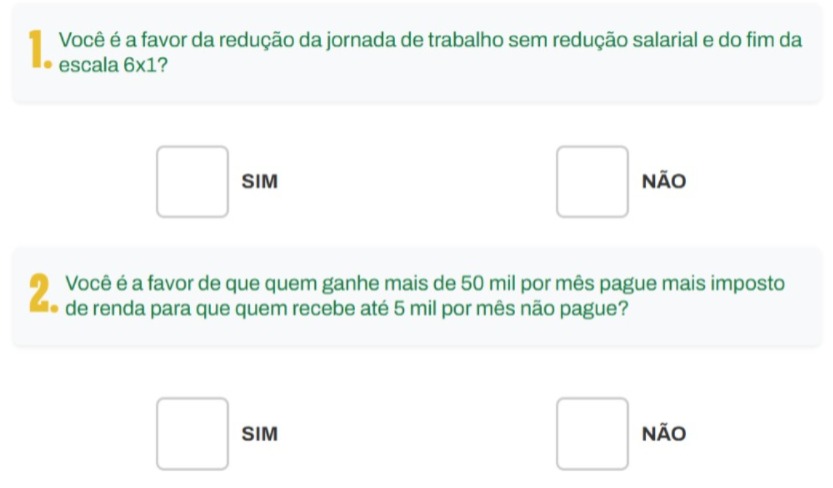833x488 pixels.
Task: Tick SIM for the income tax question
Action: (193, 433)
